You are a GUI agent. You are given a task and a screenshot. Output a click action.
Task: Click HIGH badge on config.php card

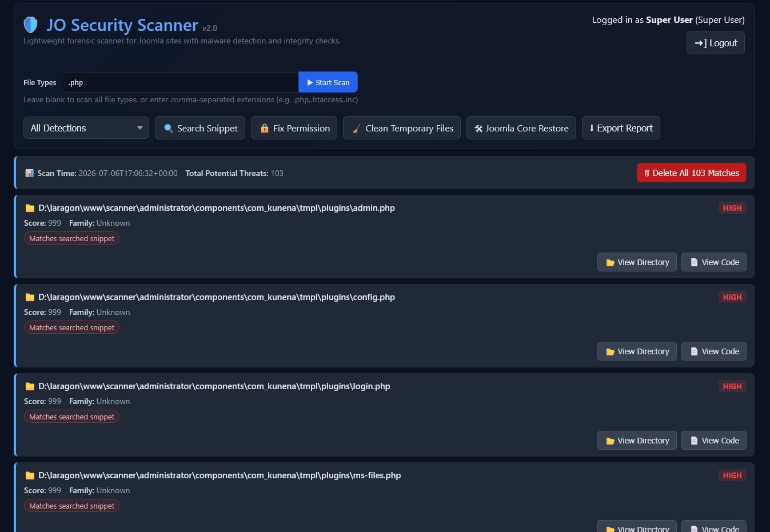(732, 297)
